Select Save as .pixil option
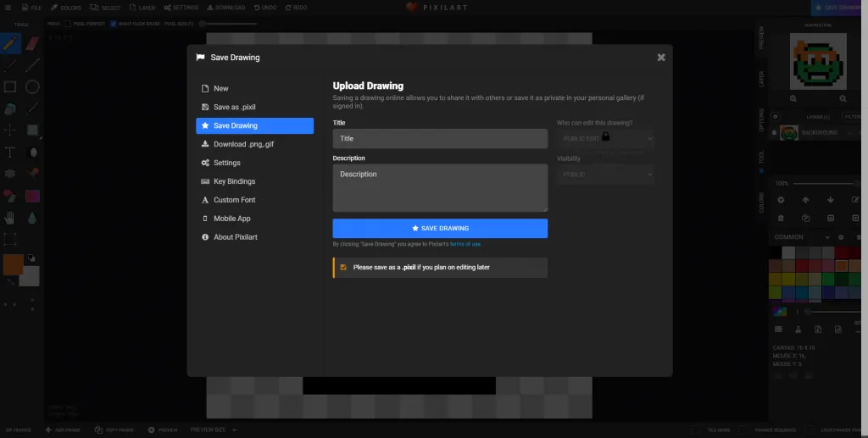868x438 pixels. click(254, 108)
